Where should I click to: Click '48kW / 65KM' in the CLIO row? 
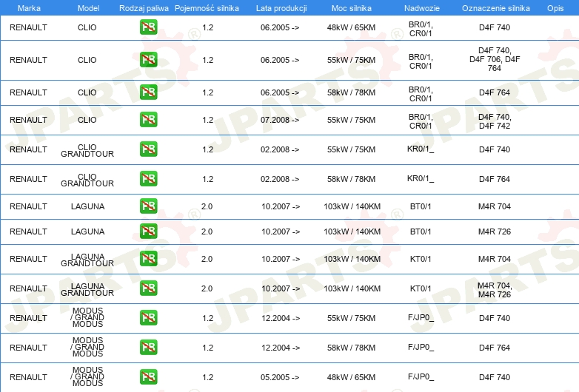click(351, 27)
